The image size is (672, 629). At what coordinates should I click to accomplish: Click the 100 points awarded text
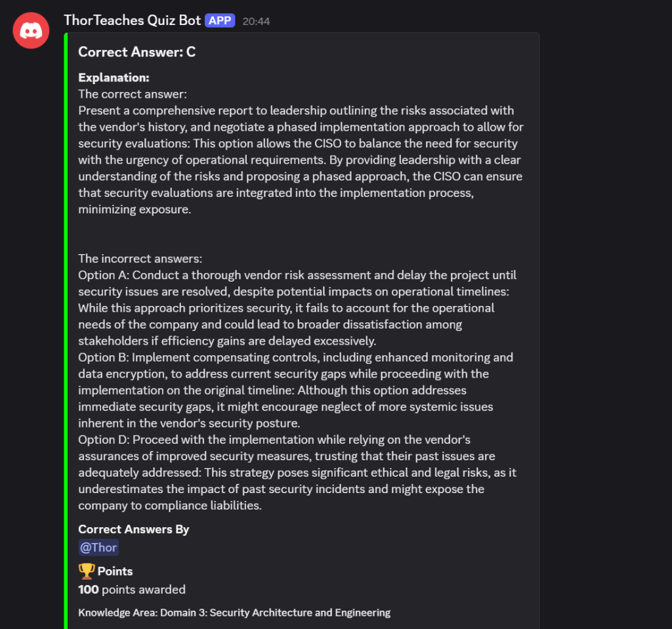131,590
